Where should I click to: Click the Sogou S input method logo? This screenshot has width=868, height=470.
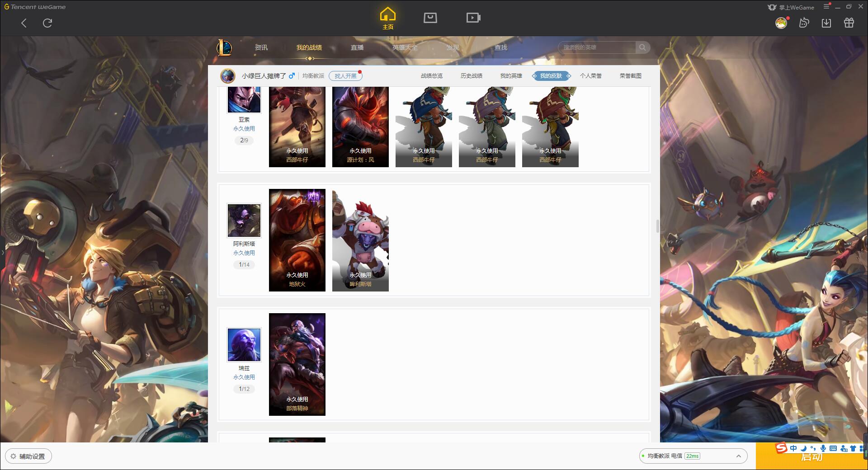[x=781, y=448]
